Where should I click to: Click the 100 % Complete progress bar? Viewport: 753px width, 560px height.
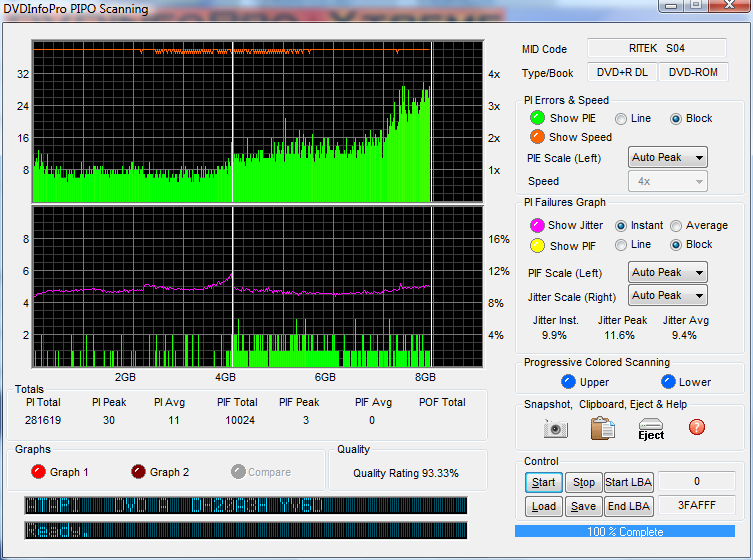(625, 531)
